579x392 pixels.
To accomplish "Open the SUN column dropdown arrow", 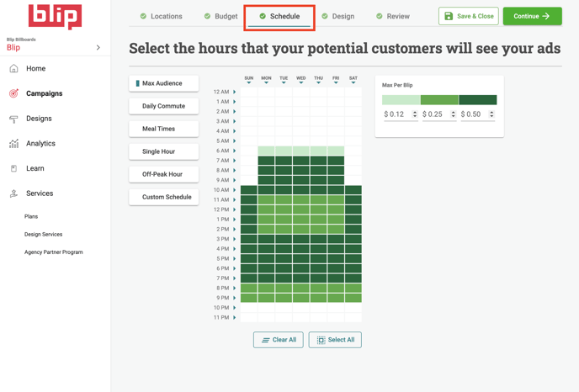I will pos(248,82).
